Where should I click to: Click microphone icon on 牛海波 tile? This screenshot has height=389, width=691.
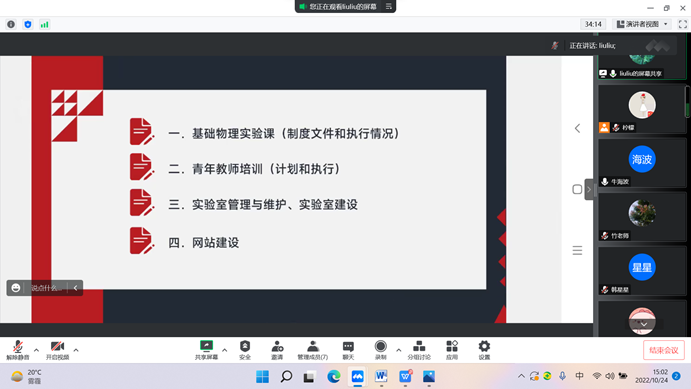(x=605, y=182)
